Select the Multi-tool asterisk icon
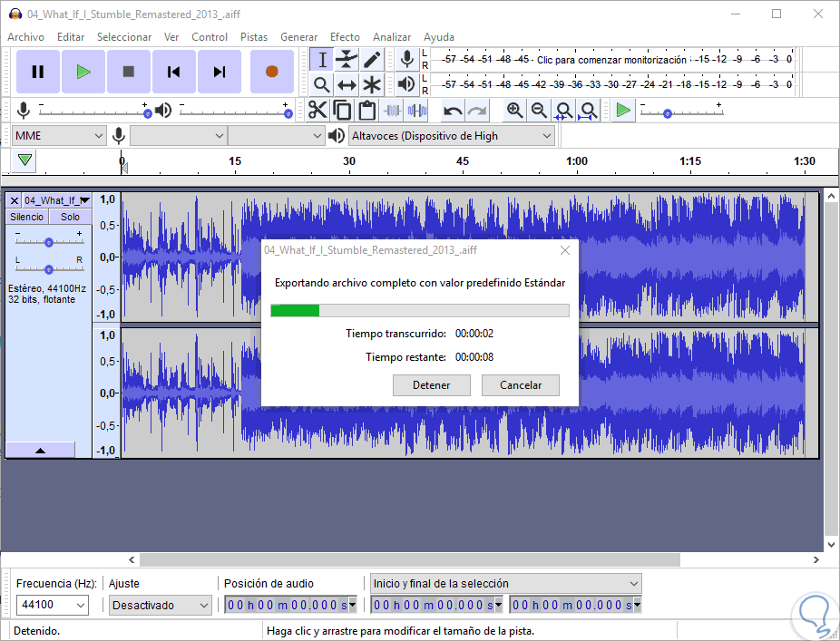The image size is (840, 641). pyautogui.click(x=372, y=85)
